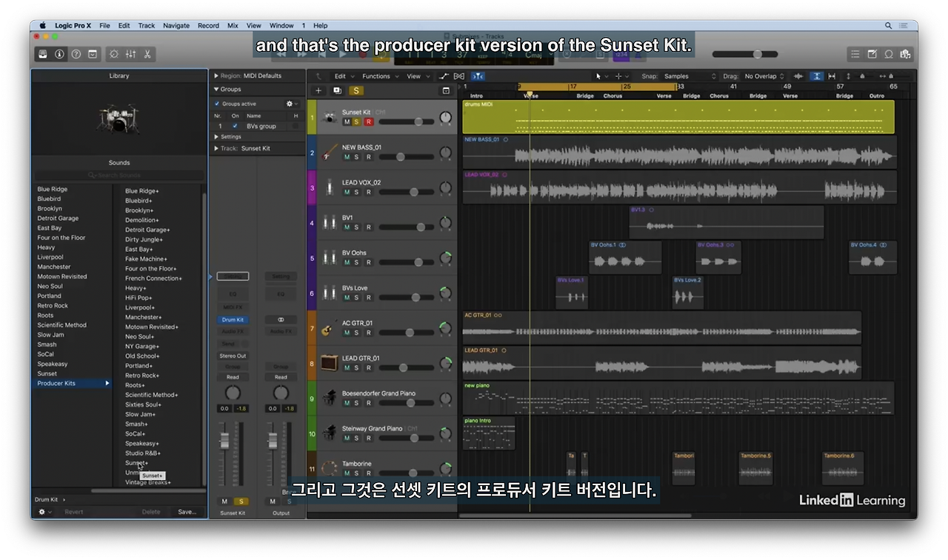Open the Groups gear action menu

291,104
